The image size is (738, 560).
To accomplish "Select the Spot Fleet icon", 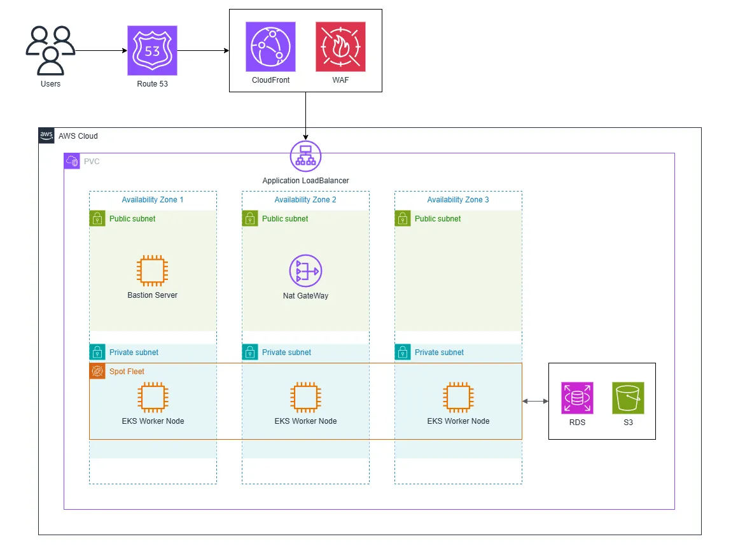I will pyautogui.click(x=97, y=371).
